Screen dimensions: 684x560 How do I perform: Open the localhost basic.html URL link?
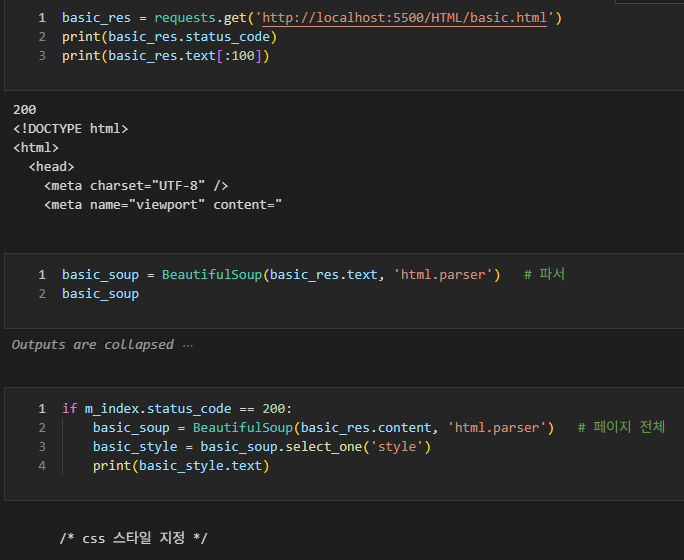click(404, 18)
